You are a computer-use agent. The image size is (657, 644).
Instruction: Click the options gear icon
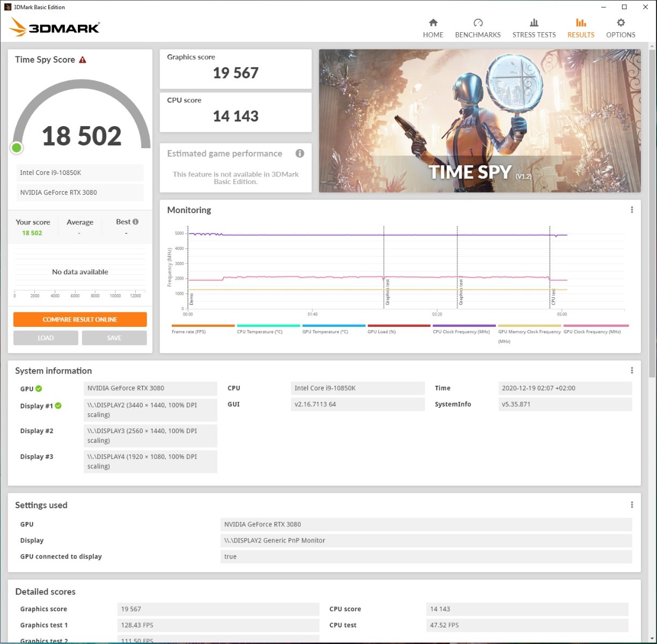621,23
